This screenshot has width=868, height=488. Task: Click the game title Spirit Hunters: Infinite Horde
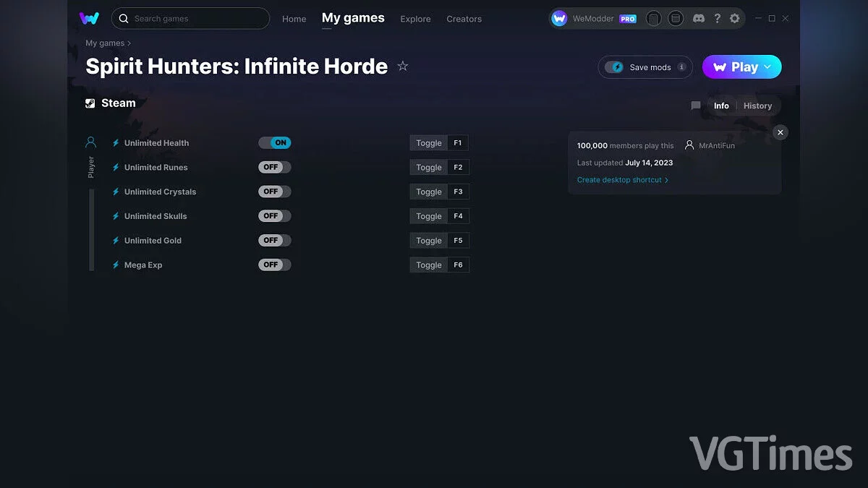click(237, 67)
